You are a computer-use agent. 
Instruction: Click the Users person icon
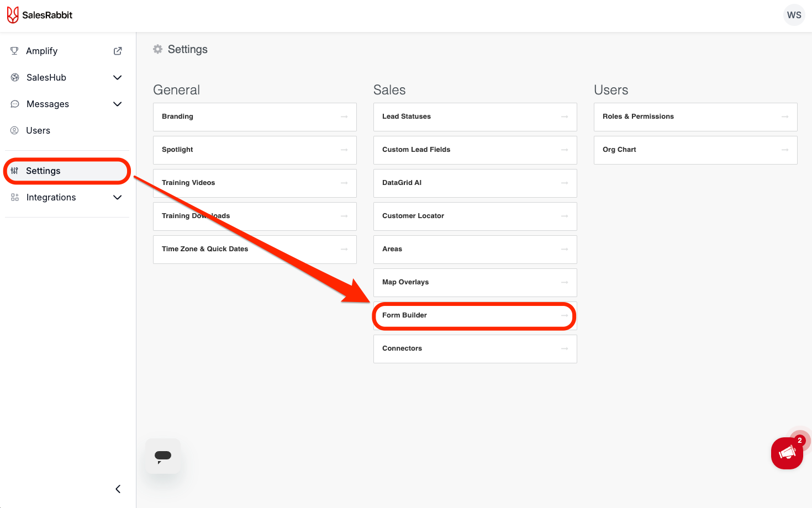point(14,130)
